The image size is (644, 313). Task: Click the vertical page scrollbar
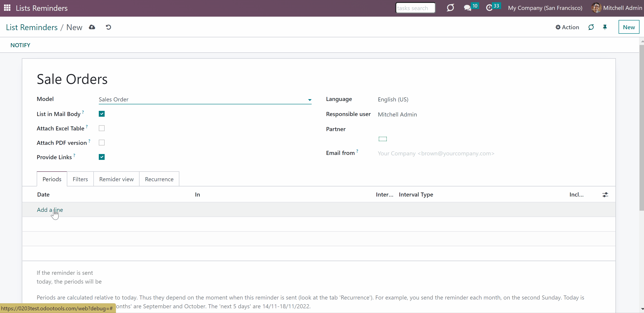[642, 127]
